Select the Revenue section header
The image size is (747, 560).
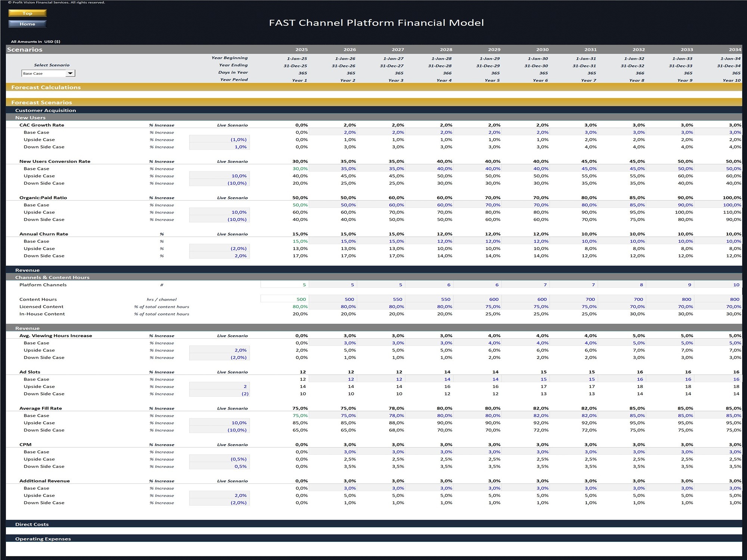[x=27, y=270]
